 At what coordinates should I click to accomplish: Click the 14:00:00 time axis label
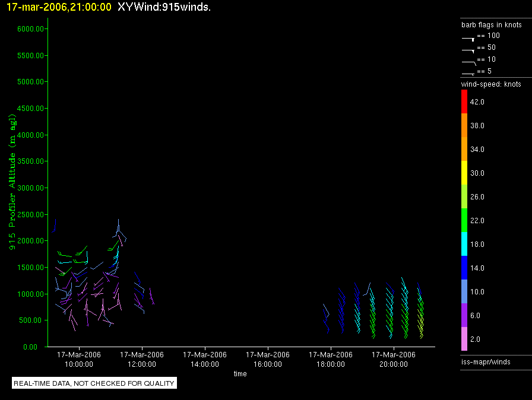205,364
